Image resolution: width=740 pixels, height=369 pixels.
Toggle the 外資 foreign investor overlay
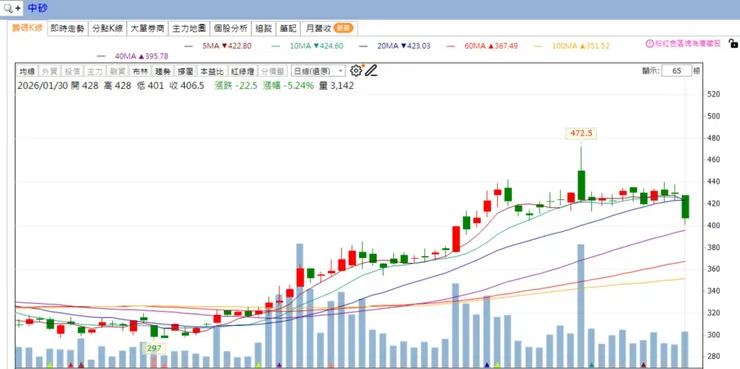click(x=49, y=72)
